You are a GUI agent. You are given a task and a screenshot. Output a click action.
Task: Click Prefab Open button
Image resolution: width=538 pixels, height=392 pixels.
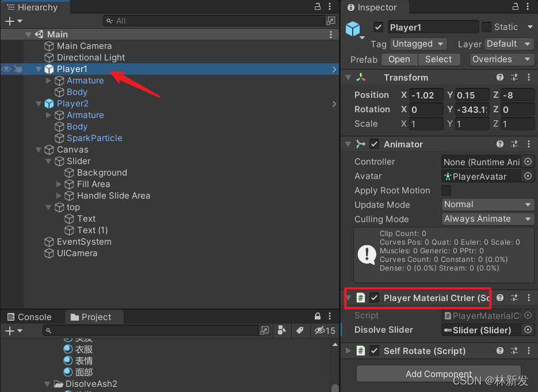click(399, 59)
